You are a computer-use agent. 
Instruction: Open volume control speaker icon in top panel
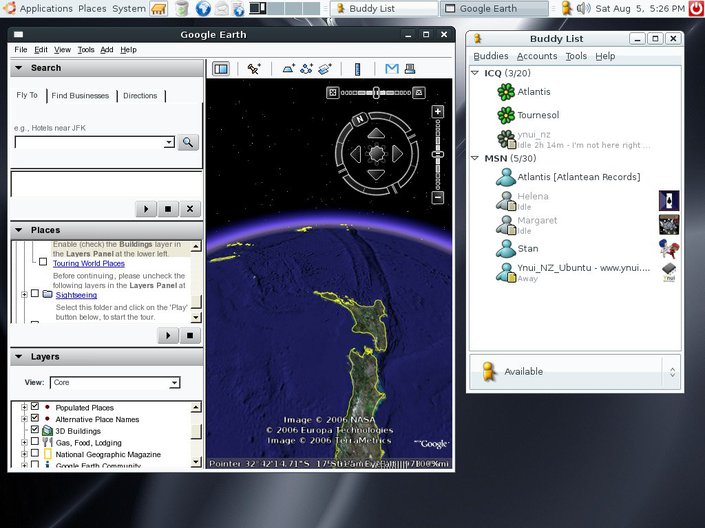pos(583,8)
